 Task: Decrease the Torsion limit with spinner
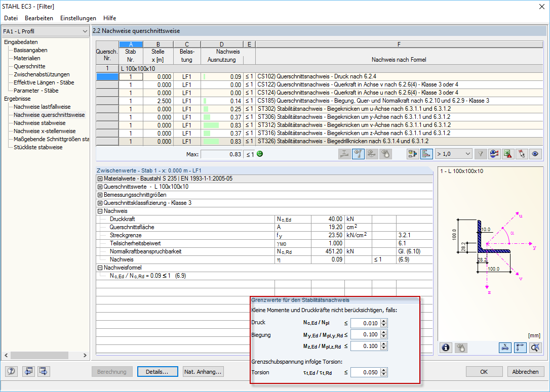[384, 374]
